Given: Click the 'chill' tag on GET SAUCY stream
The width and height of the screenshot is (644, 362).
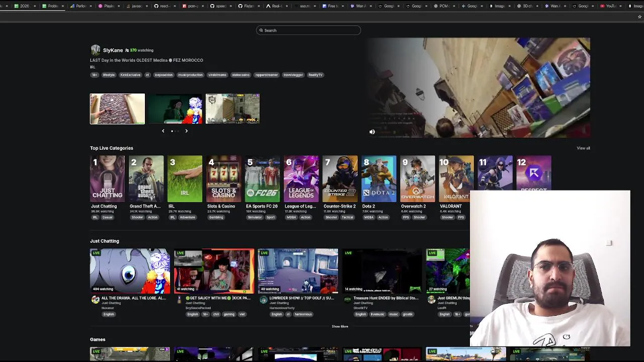Looking at the screenshot, I should click(x=216, y=314).
